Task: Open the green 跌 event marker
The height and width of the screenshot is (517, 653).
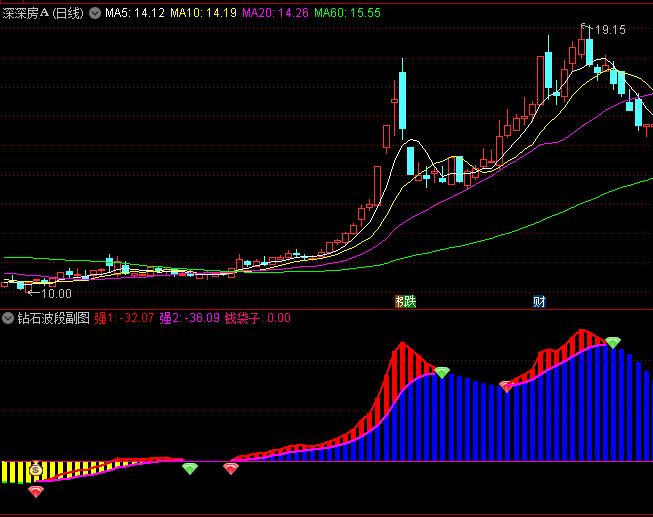Action: (x=410, y=302)
